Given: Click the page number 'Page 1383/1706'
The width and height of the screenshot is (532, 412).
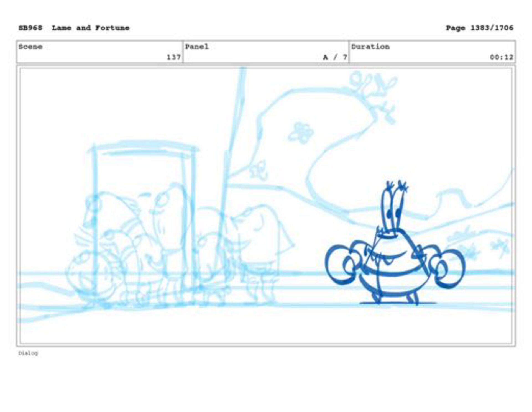Looking at the screenshot, I should 479,28.
